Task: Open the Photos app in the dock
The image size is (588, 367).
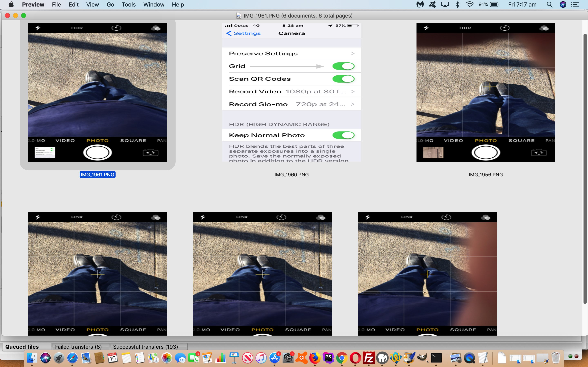Action: [x=167, y=358]
